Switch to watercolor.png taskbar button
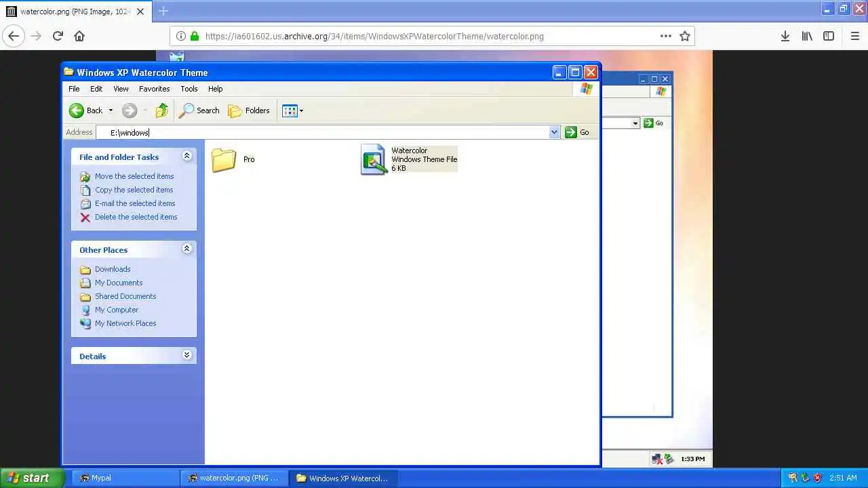The height and width of the screenshot is (488, 868). coord(234,478)
